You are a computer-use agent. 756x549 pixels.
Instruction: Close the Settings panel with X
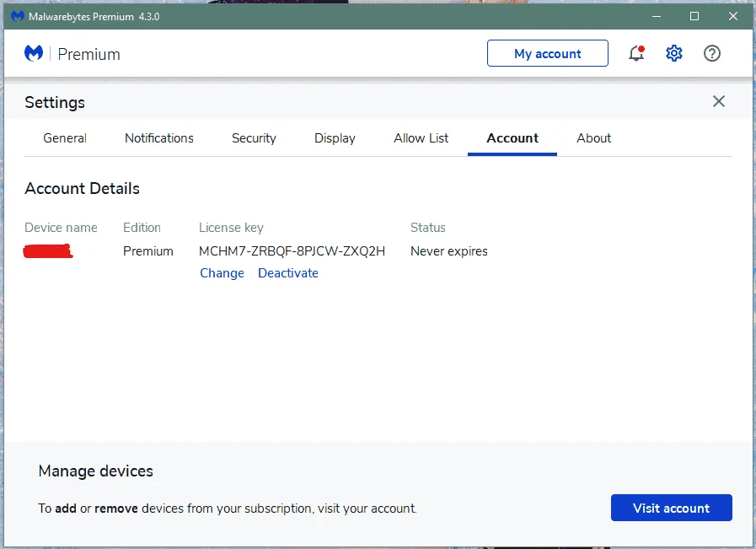tap(718, 101)
